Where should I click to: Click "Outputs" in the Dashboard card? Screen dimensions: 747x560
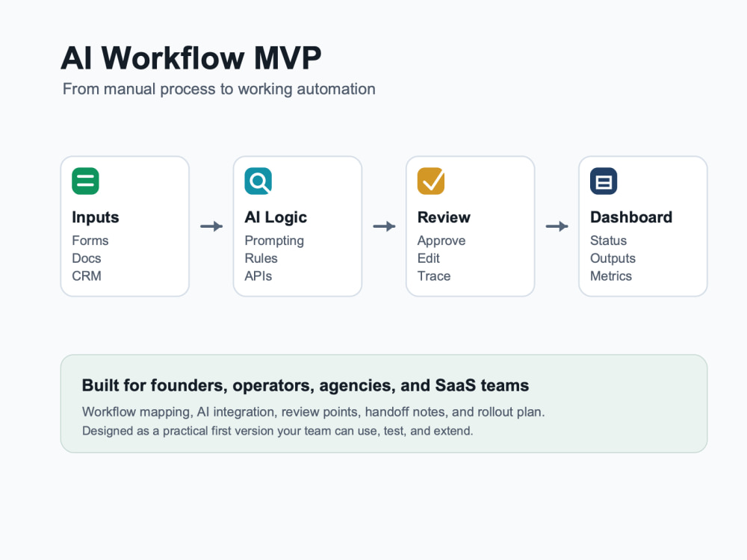pos(613,258)
